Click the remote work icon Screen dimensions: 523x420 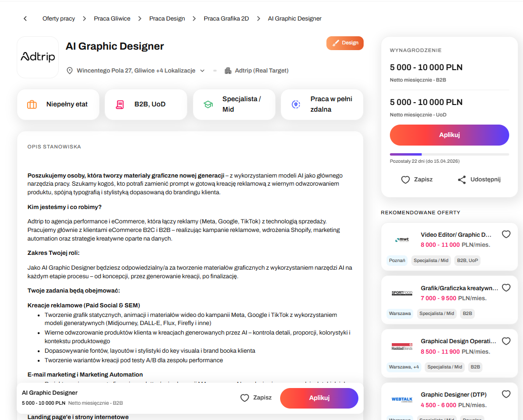click(296, 105)
